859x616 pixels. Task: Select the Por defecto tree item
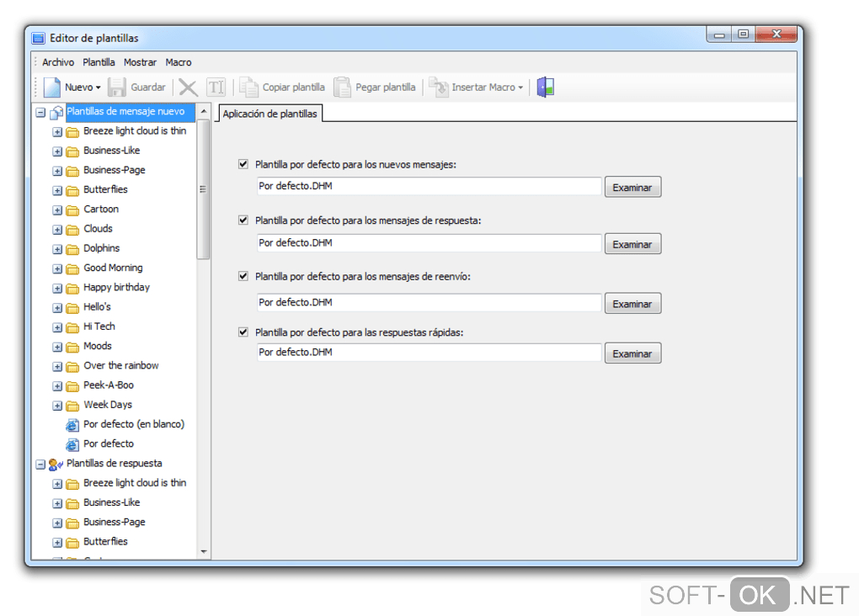tap(109, 443)
